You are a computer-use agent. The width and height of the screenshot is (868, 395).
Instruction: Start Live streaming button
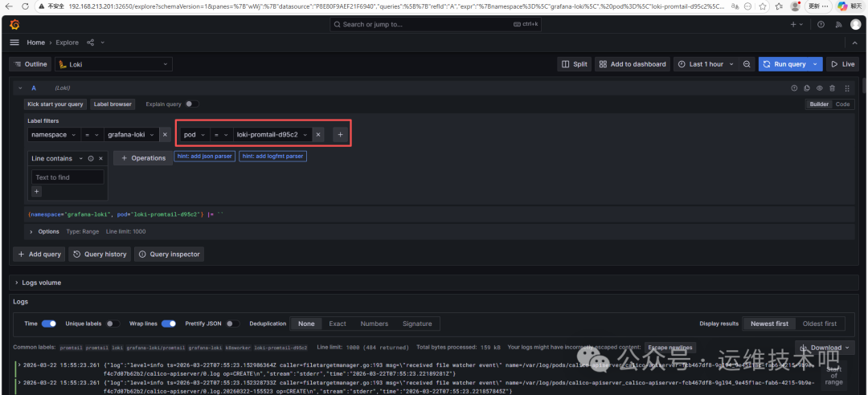[x=843, y=64]
